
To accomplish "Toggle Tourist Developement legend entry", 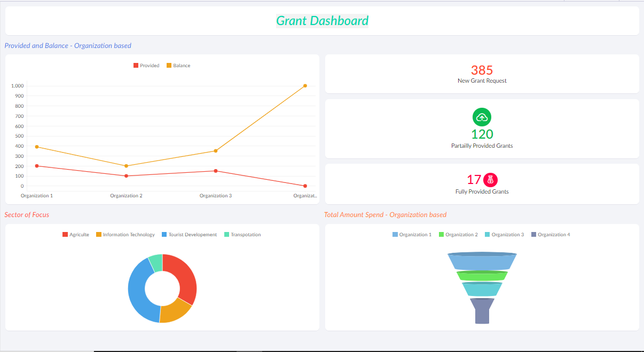I will 189,235.
